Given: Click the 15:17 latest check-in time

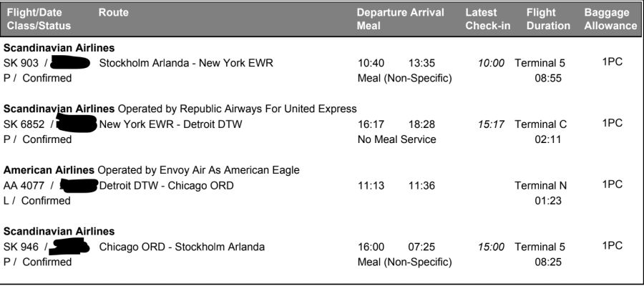Looking at the screenshot, I should 491,124.
